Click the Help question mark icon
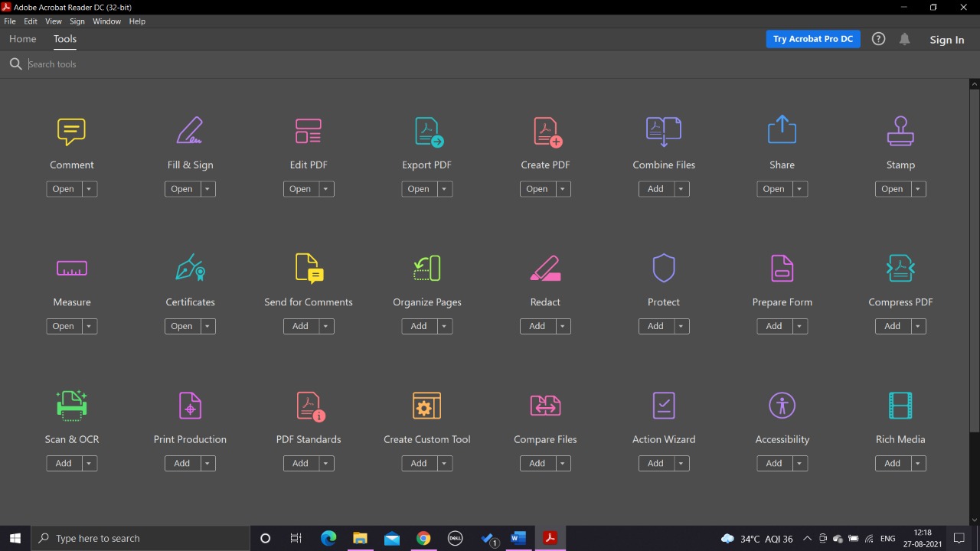 [878, 39]
